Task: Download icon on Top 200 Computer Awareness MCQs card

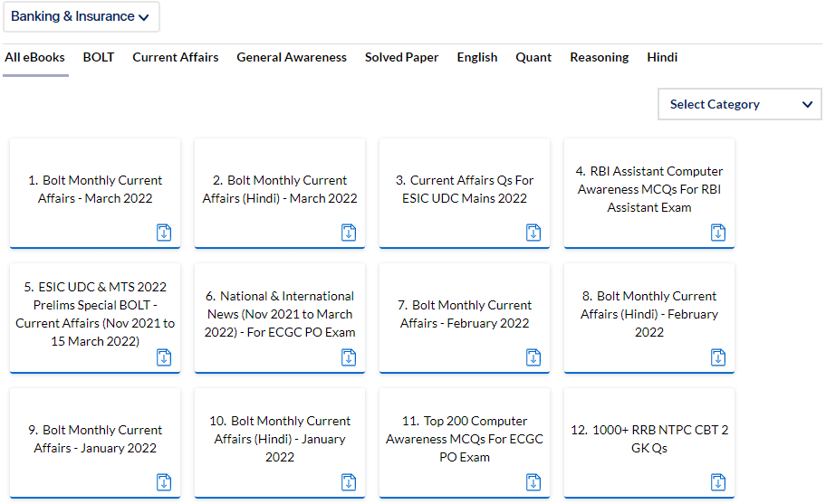Action: click(533, 482)
